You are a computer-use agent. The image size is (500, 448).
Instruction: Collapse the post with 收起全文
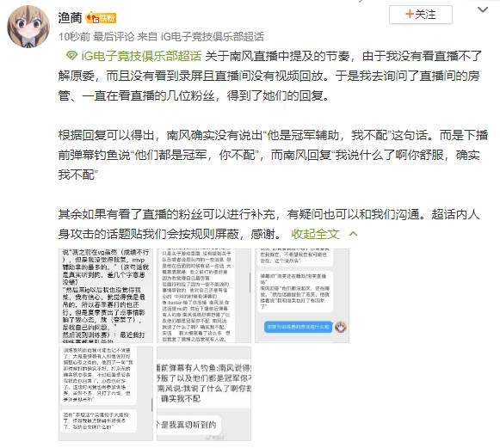315,234
